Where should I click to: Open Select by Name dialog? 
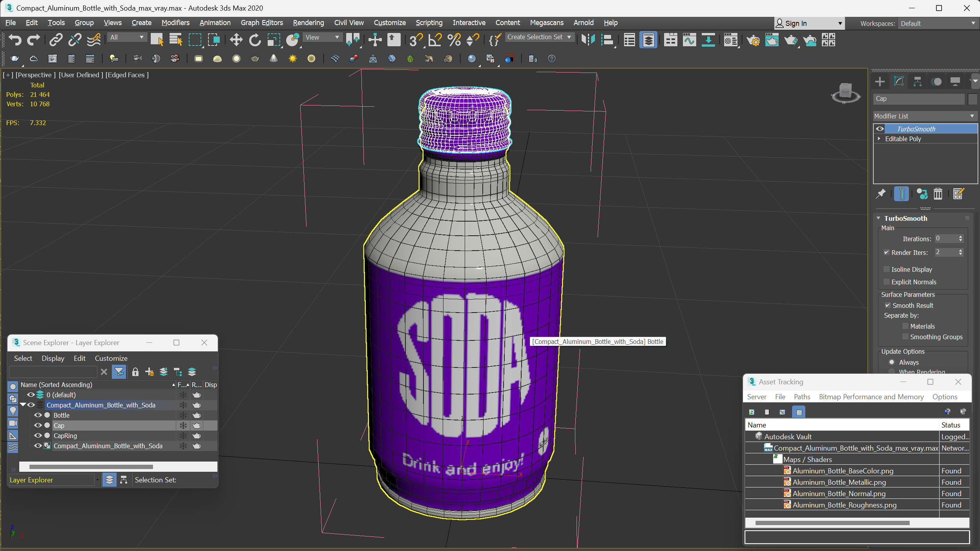pos(176,40)
